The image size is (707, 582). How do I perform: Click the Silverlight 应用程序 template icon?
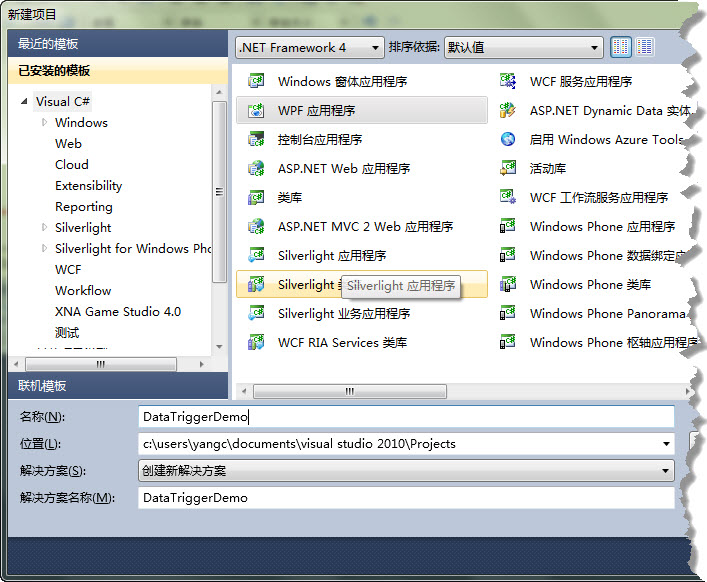(256, 255)
